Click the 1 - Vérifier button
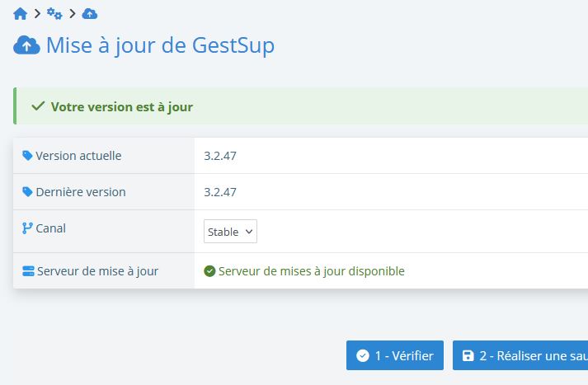Screen dimensions: 588x385 pyautogui.click(x=395, y=355)
